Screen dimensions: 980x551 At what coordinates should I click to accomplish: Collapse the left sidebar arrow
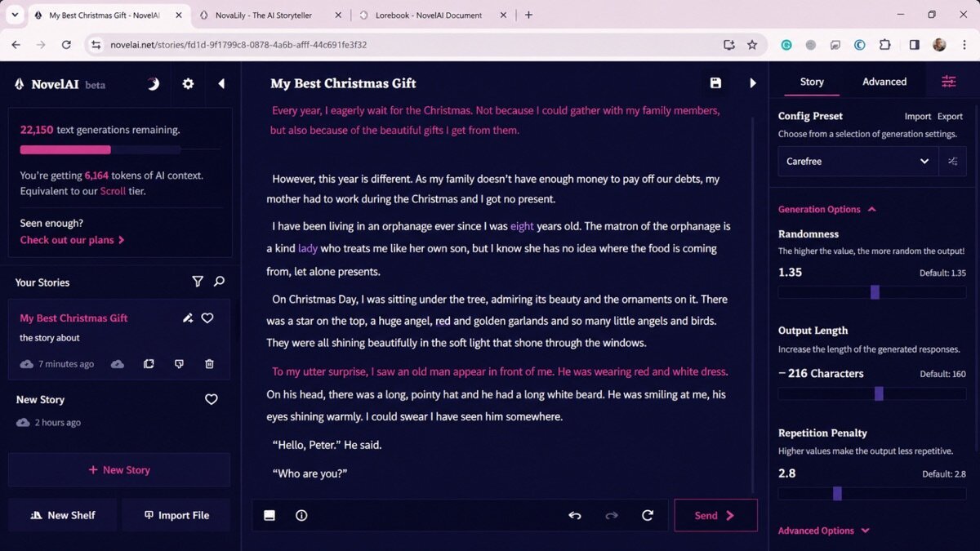[221, 83]
